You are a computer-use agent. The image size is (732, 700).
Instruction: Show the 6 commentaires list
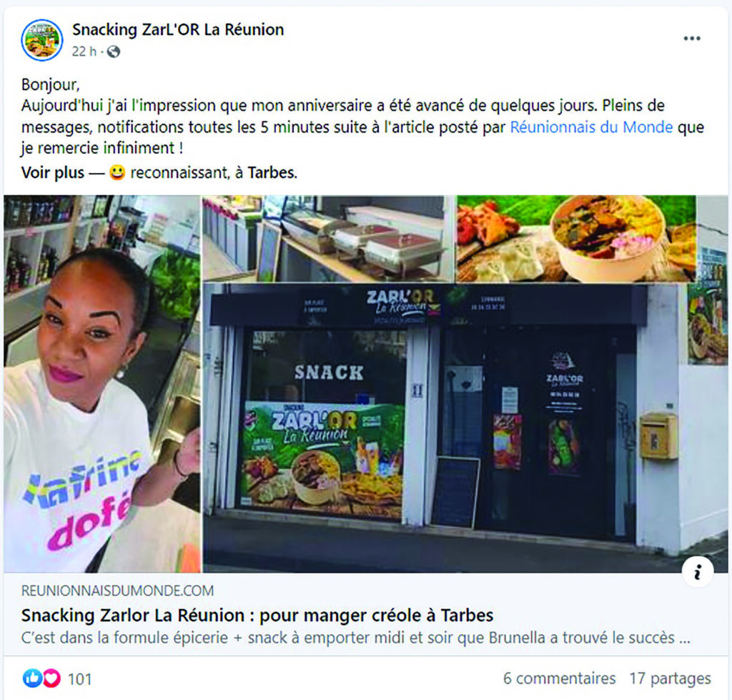coord(559,679)
